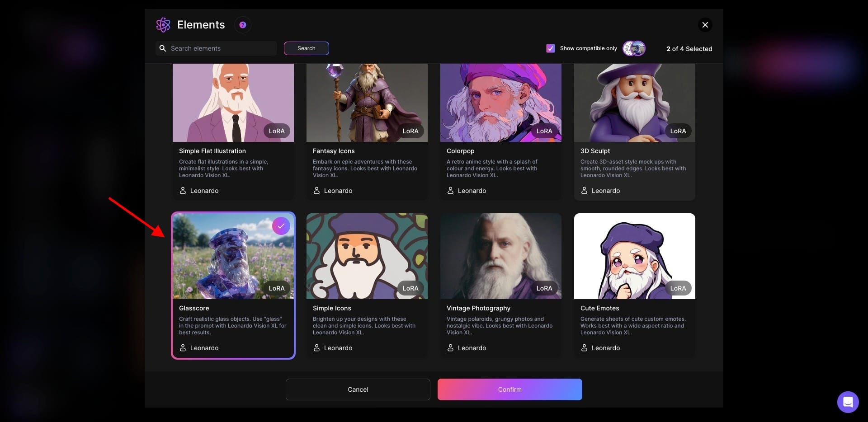Click the LoRA badge on Simple Flat Illustration
This screenshot has width=868, height=422.
(x=277, y=131)
